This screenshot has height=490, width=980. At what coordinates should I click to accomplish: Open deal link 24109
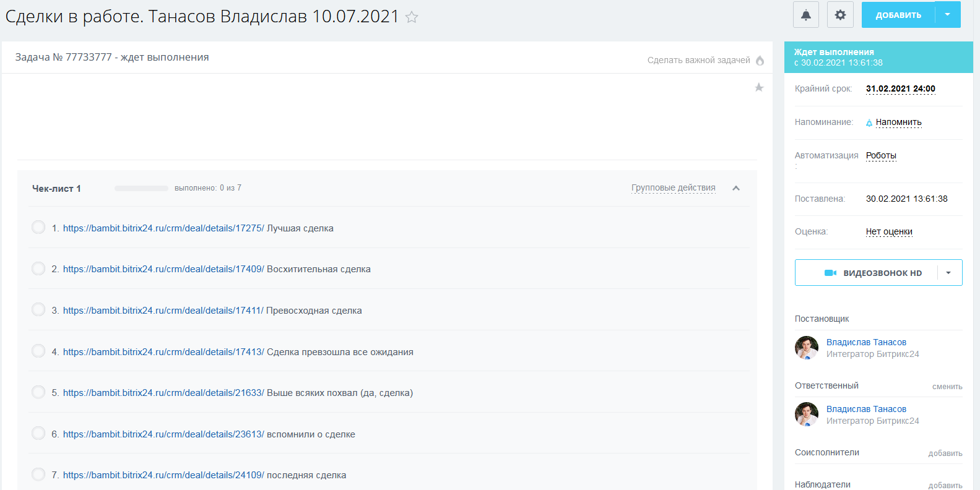(x=163, y=475)
